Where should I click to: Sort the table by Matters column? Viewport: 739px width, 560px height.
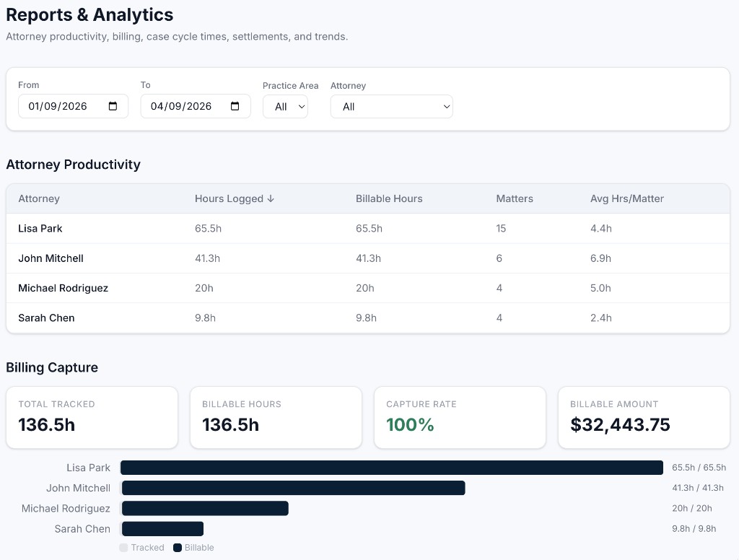[x=514, y=198]
